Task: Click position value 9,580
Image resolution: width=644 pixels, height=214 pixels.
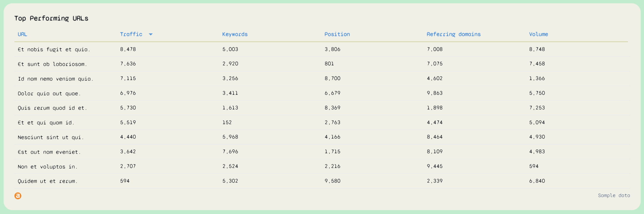Action: 333,181
